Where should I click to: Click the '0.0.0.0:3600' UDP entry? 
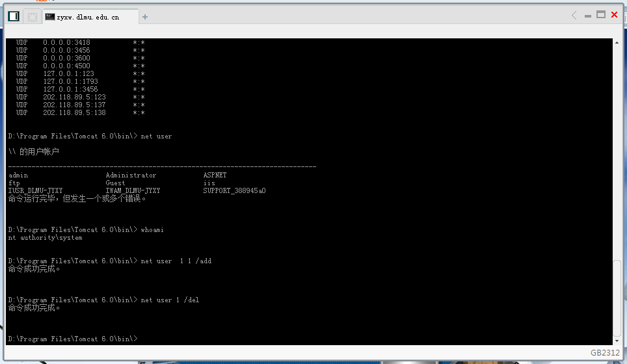(x=67, y=58)
